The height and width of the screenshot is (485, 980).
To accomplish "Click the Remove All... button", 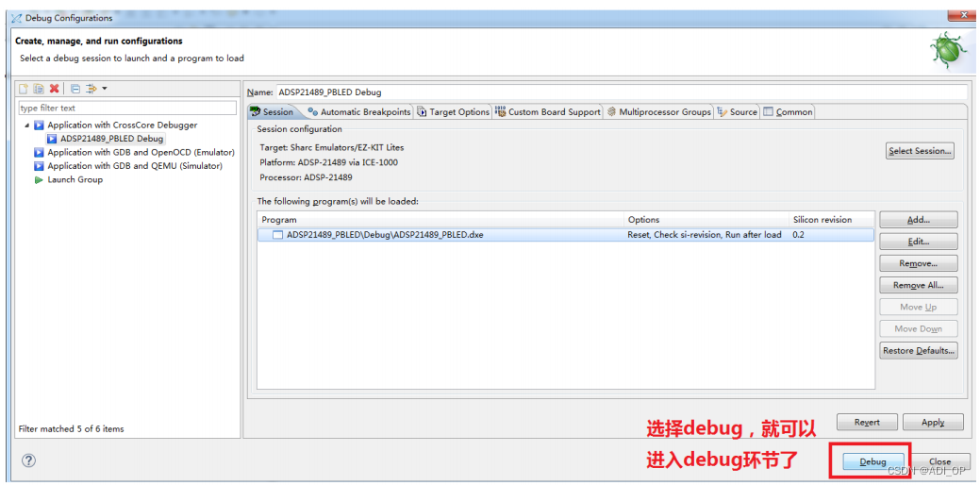I will coord(918,285).
